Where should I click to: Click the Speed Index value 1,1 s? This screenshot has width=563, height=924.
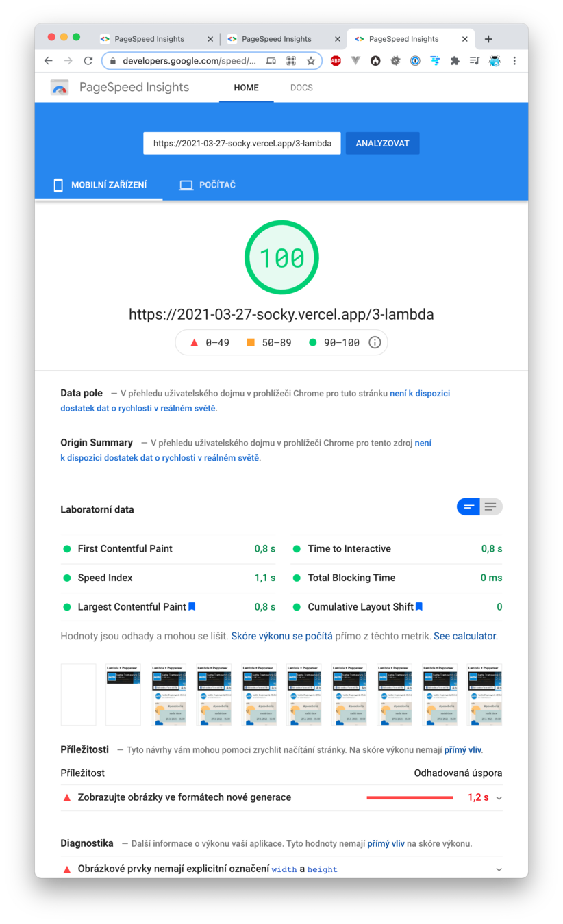265,578
